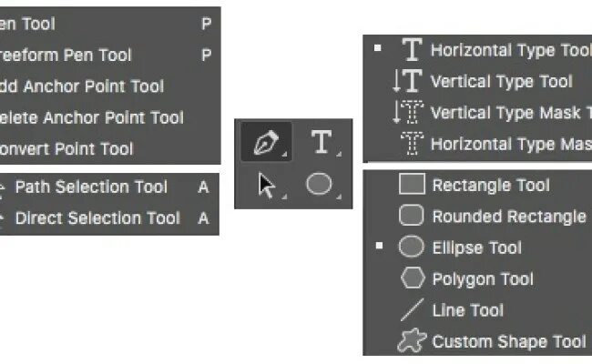This screenshot has width=592, height=364.
Task: Choose Freeform Pen Tool from flyout
Action: 66,56
